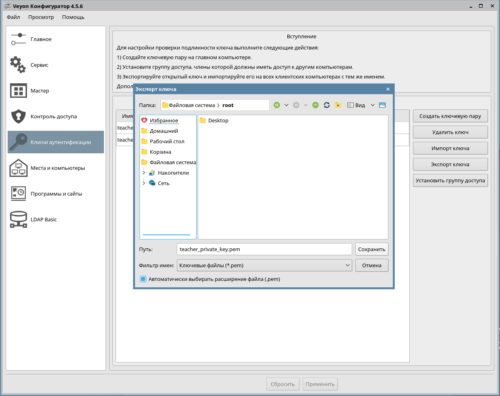
Task: Go up to parent folder
Action: [315, 105]
